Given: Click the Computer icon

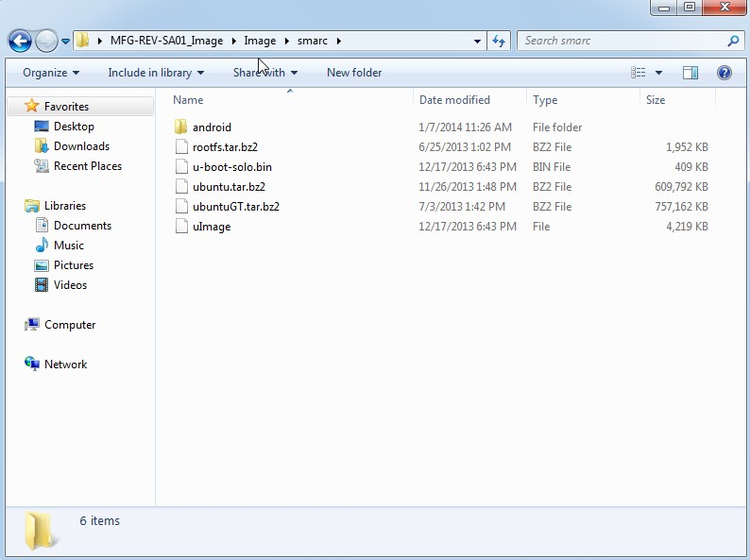Looking at the screenshot, I should point(32,325).
